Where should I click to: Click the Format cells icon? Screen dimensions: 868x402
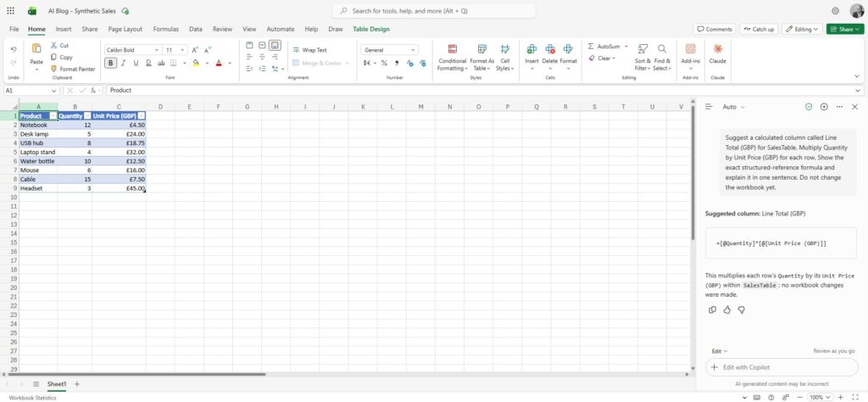(568, 49)
